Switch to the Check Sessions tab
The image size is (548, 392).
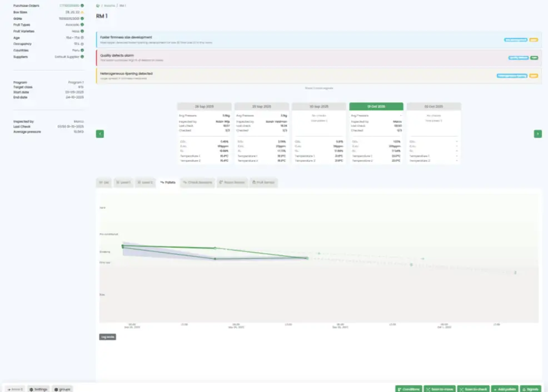coord(198,182)
